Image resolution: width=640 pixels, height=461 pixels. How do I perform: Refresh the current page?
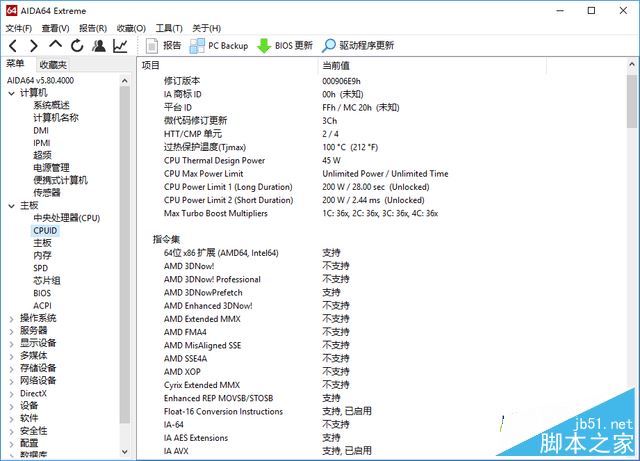click(x=77, y=45)
